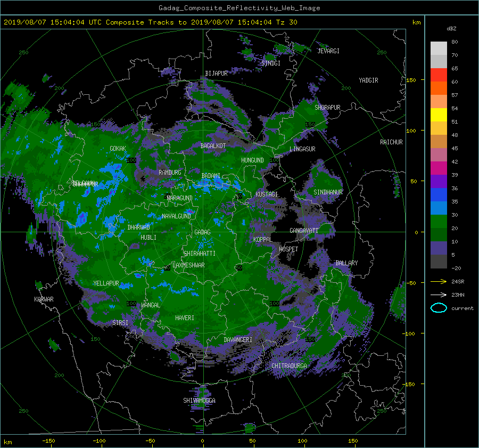Click the CHITRADURGA city label
479x448 pixels.
coord(290,366)
